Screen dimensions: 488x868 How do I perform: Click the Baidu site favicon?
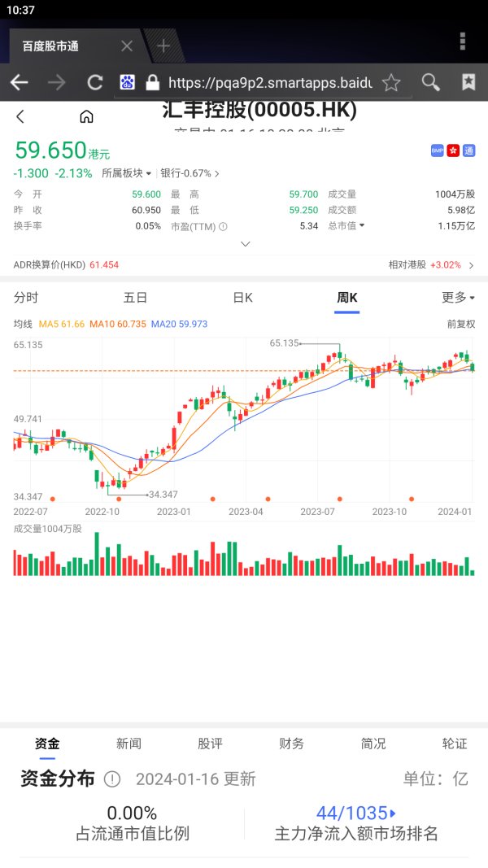pyautogui.click(x=127, y=82)
